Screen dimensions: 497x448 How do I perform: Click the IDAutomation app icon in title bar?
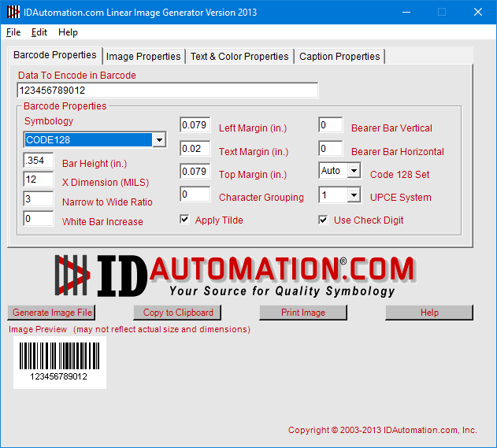coord(13,13)
